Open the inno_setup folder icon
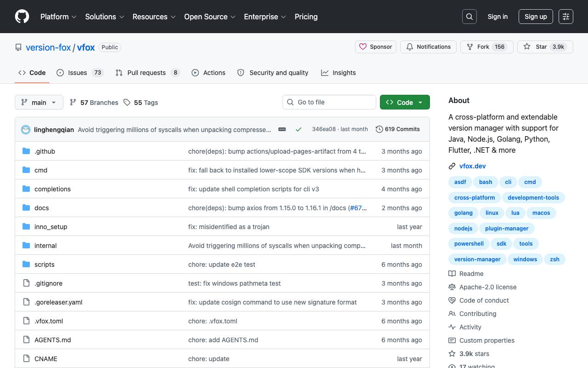 coord(26,227)
